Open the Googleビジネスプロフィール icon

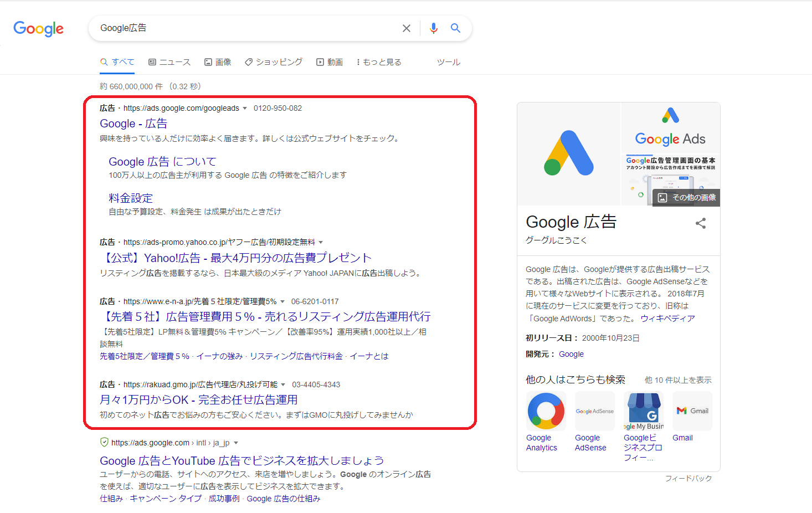[x=644, y=411]
